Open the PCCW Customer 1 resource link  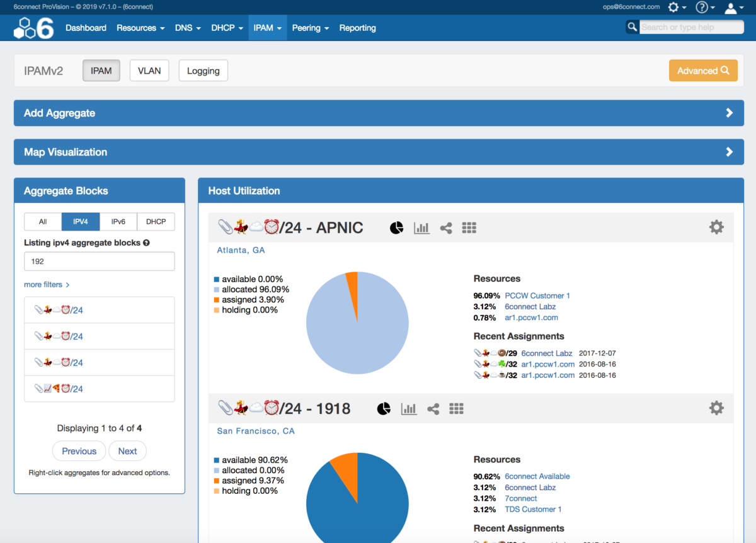[x=537, y=295]
